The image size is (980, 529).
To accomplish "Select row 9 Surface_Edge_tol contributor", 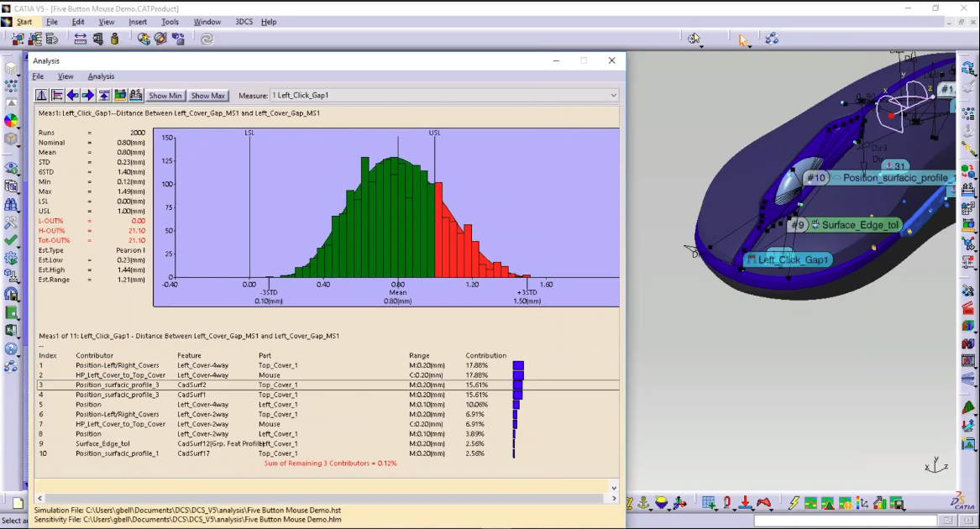I will tap(328, 443).
